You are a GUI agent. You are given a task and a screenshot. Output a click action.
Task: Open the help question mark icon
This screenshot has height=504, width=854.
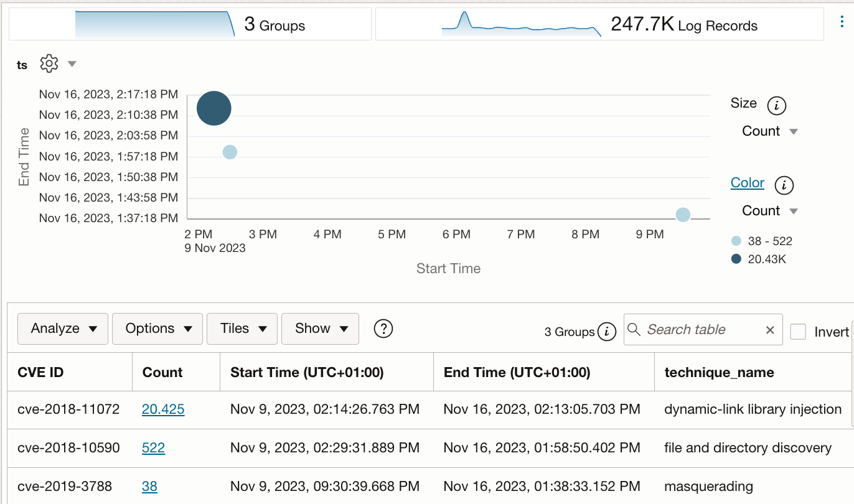(383, 329)
